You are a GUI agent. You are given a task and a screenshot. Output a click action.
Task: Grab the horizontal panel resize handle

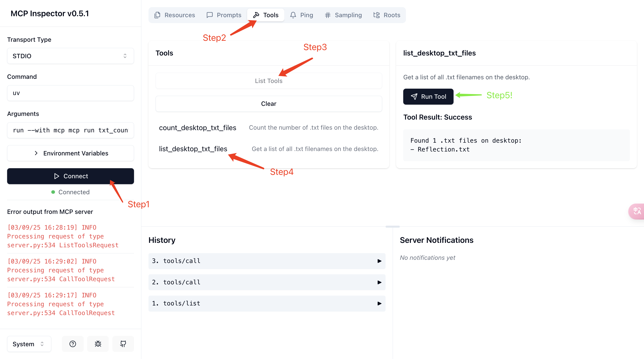click(x=392, y=227)
